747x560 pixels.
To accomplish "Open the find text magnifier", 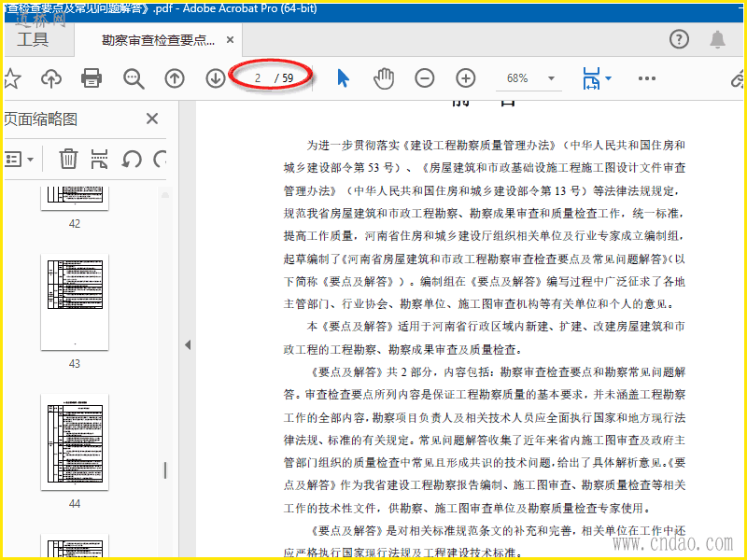I will click(134, 78).
